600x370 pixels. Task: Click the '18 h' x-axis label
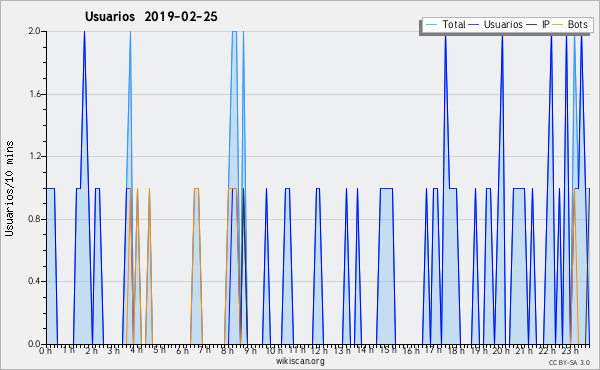tap(456, 351)
